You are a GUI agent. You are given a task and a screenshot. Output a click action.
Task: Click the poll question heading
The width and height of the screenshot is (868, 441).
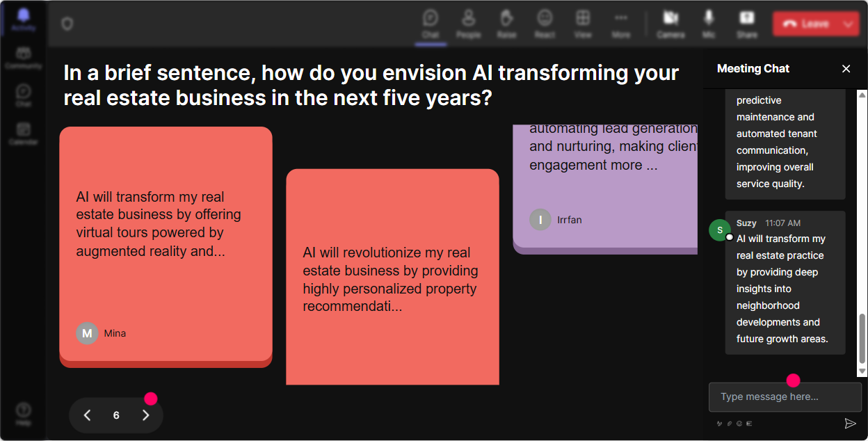[x=371, y=85]
